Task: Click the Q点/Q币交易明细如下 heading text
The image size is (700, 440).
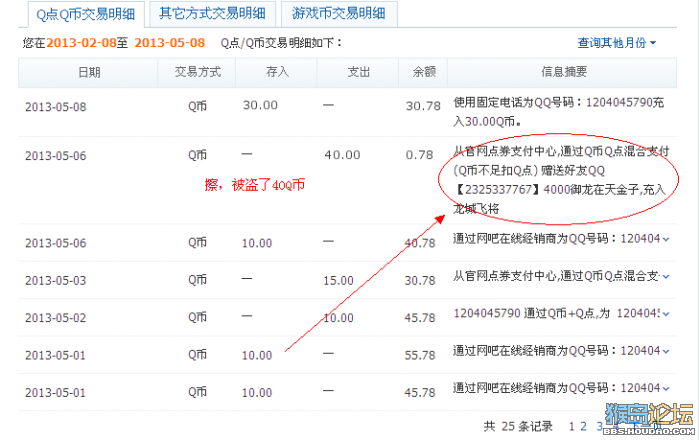Action: 281,43
